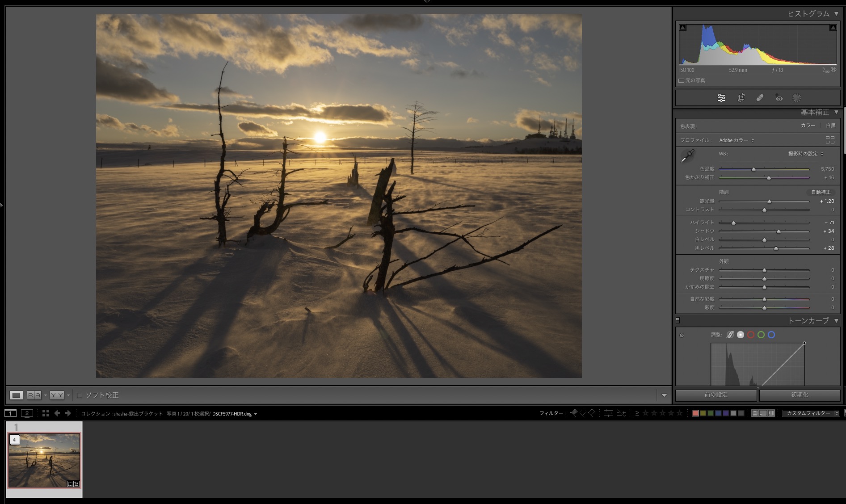Enable the ソフト校正 soft proofing checkbox
846x504 pixels.
(80, 395)
